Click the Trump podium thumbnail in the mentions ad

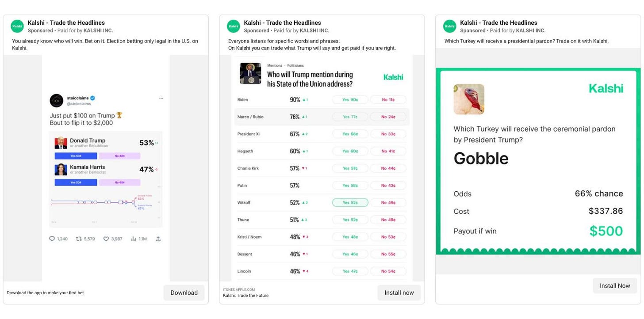pyautogui.click(x=250, y=73)
